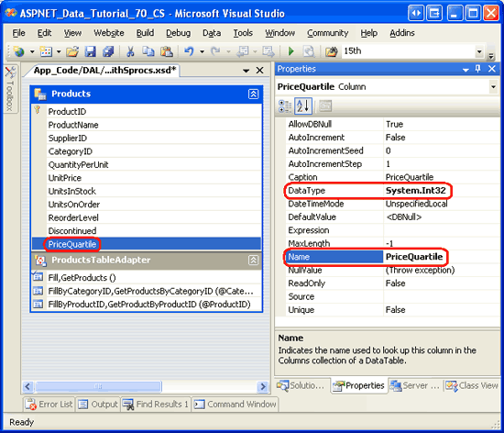Click the Undo arrow icon
Screen dimensions: 504x433
point(190,51)
